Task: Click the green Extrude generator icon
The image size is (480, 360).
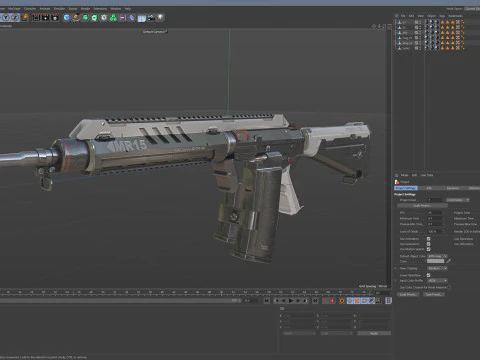Action: [95, 17]
